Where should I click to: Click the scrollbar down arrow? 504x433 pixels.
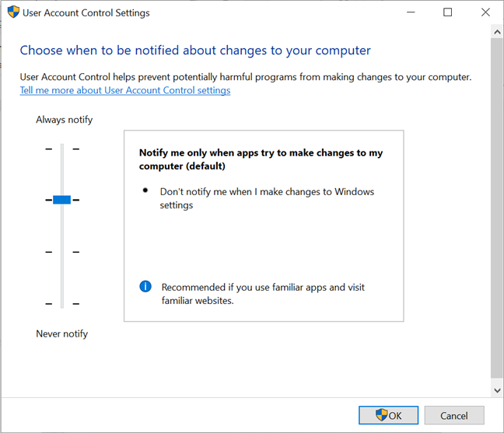click(497, 390)
